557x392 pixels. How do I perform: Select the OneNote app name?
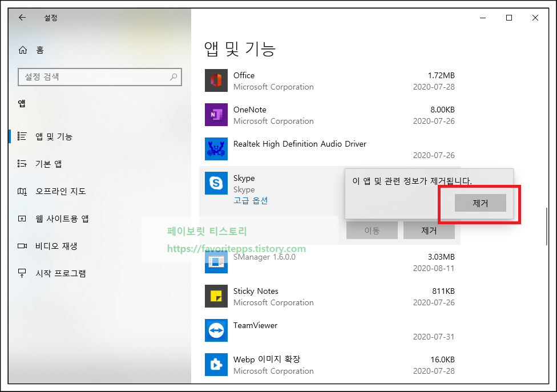click(250, 110)
